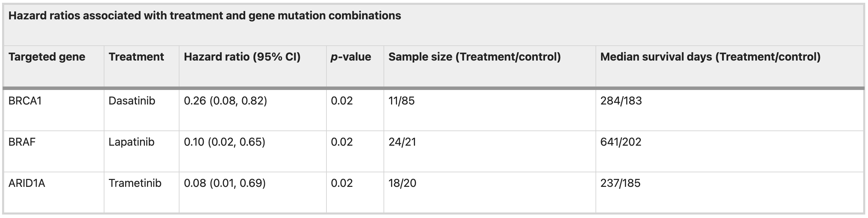
Task: Click the Sample size column header
Action: [474, 57]
